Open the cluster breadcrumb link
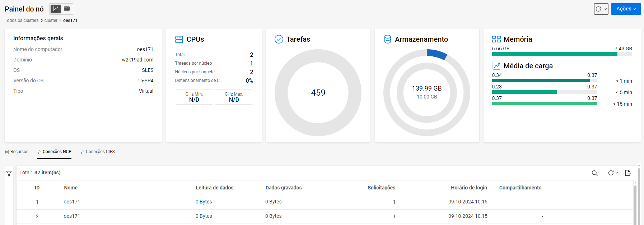This screenshot has height=225, width=644. click(51, 20)
